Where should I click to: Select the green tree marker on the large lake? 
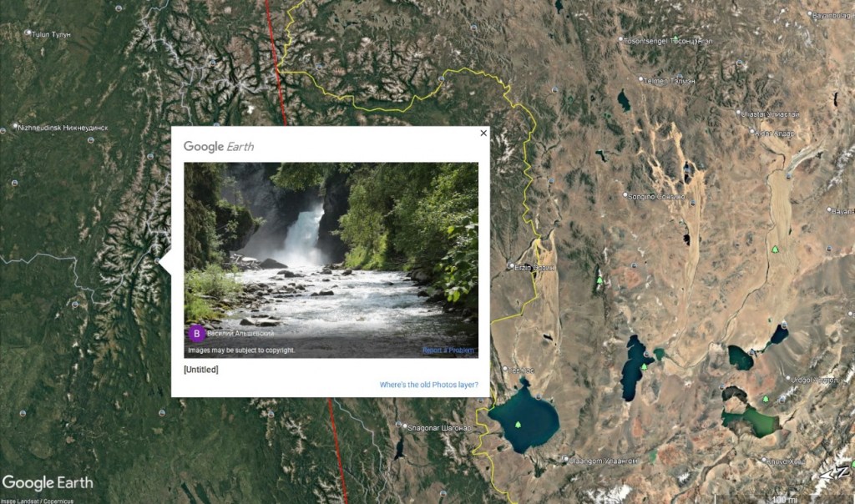pyautogui.click(x=518, y=424)
